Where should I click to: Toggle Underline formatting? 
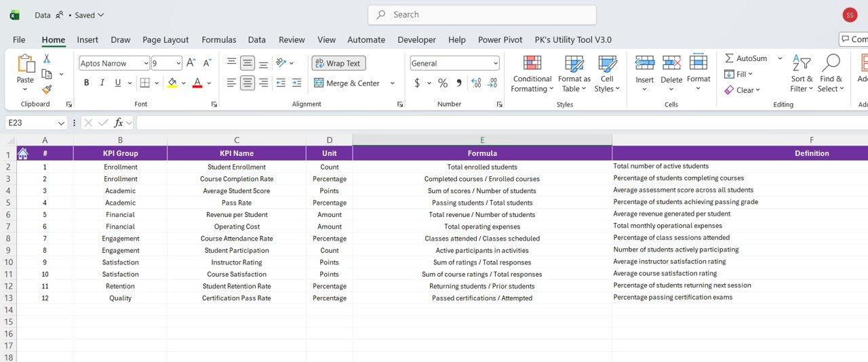(118, 83)
